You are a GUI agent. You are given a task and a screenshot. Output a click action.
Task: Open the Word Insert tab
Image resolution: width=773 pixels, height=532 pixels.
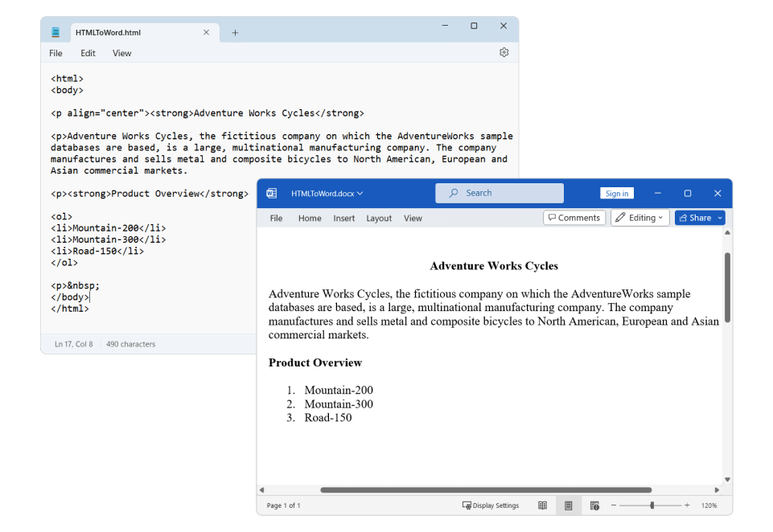[x=343, y=219]
